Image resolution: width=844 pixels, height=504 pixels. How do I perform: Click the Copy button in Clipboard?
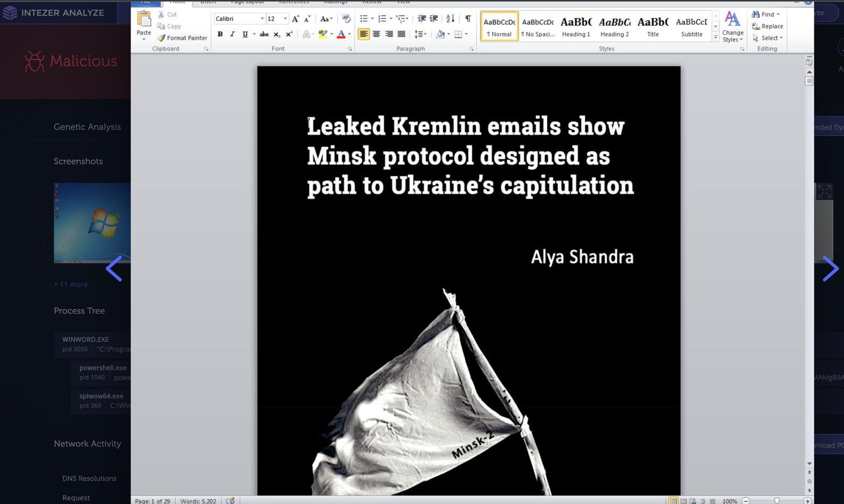pos(169,26)
